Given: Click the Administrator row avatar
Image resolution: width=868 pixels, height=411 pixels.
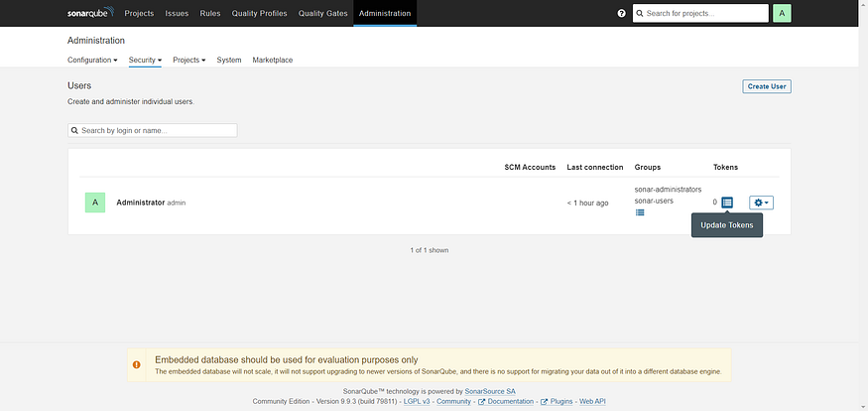Looking at the screenshot, I should (x=95, y=203).
